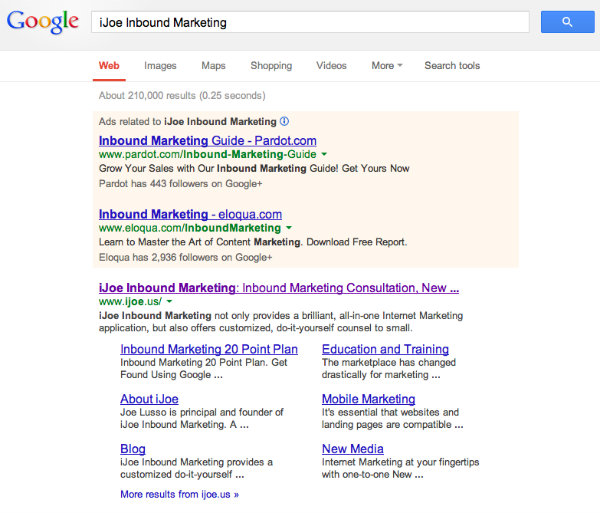
Task: Open the Blog sitelink
Action: tap(133, 449)
